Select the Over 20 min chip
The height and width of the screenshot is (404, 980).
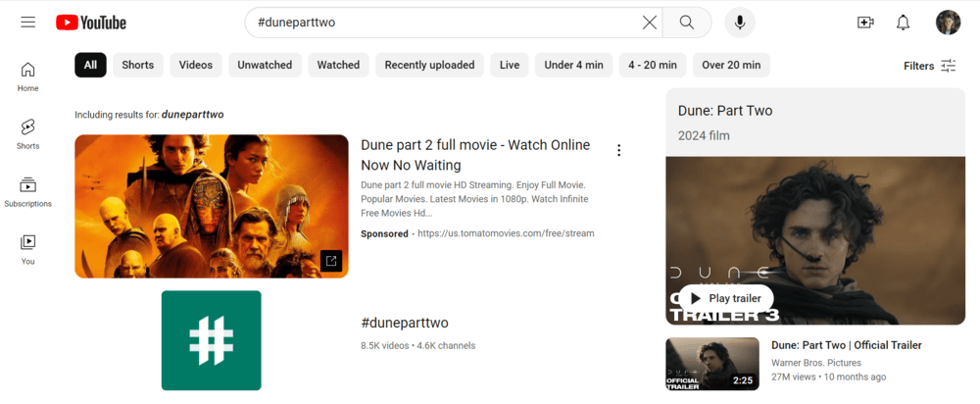click(731, 65)
